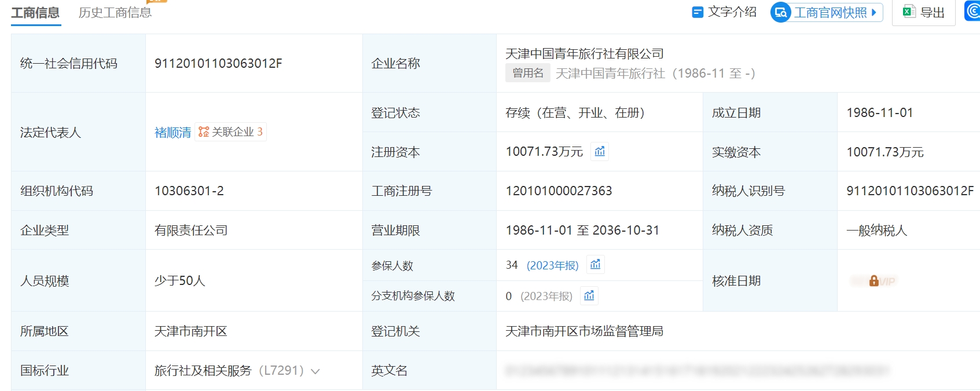Click the 导出 export button

pos(924,12)
